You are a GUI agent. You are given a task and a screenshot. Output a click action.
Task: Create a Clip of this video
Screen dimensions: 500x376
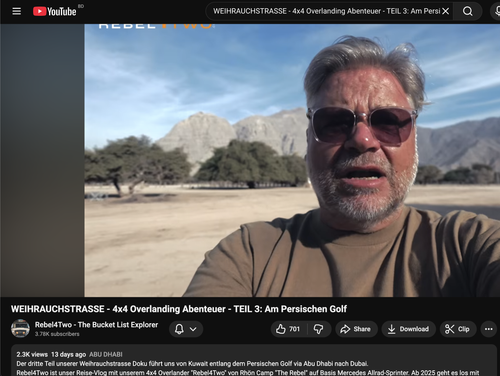(x=458, y=329)
